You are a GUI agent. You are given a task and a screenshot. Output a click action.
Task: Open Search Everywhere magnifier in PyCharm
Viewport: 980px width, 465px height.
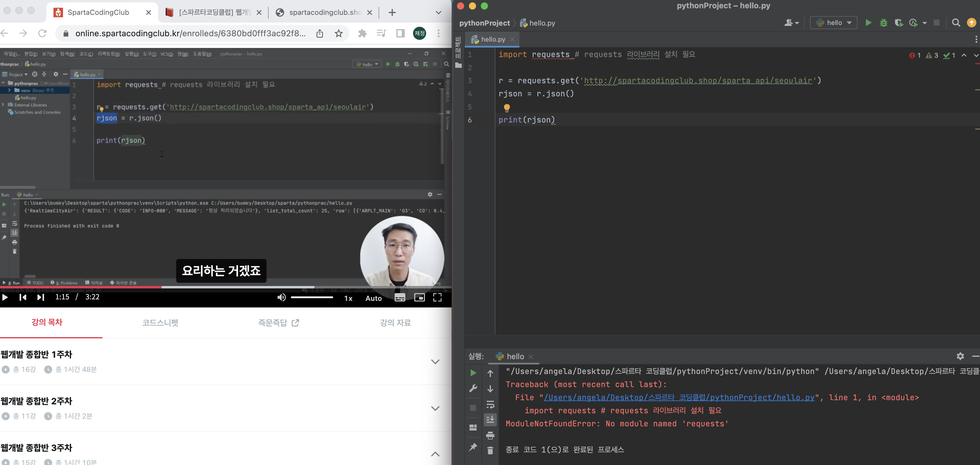(956, 23)
